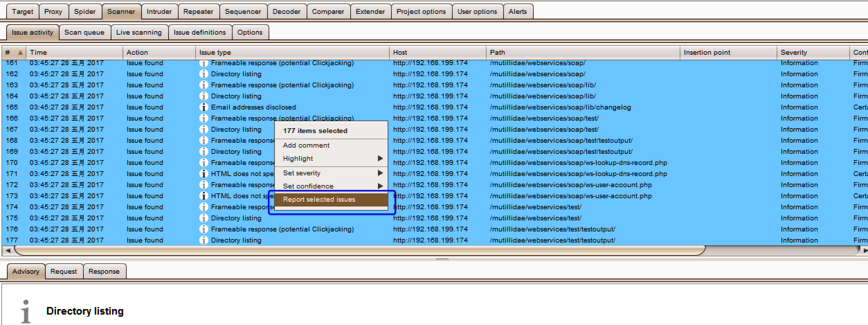Image resolution: width=868 pixels, height=325 pixels.
Task: Click the path /mutillidae/webservices/soap/ws-user-account.php in row 173
Action: (x=571, y=196)
